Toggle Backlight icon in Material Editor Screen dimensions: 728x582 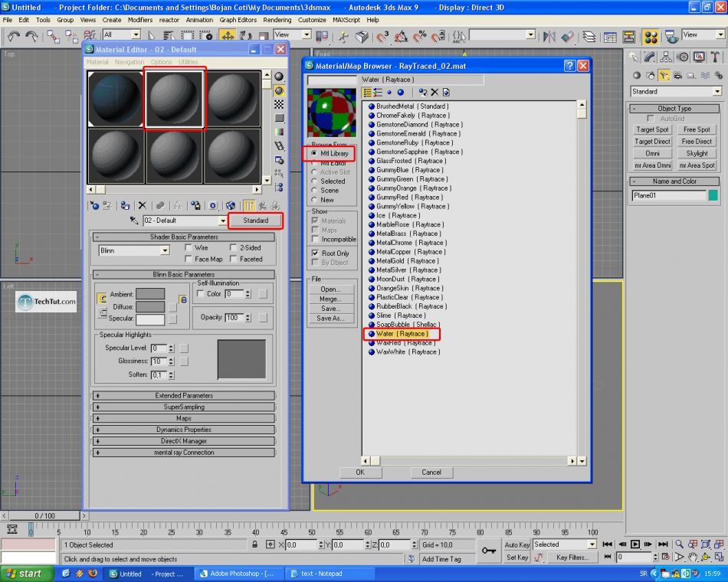[279, 90]
